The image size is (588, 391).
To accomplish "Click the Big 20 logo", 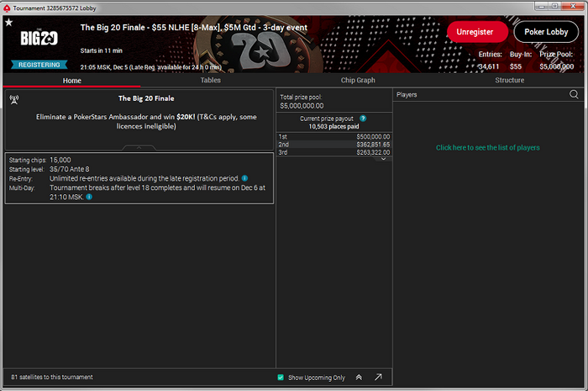I will pos(39,38).
